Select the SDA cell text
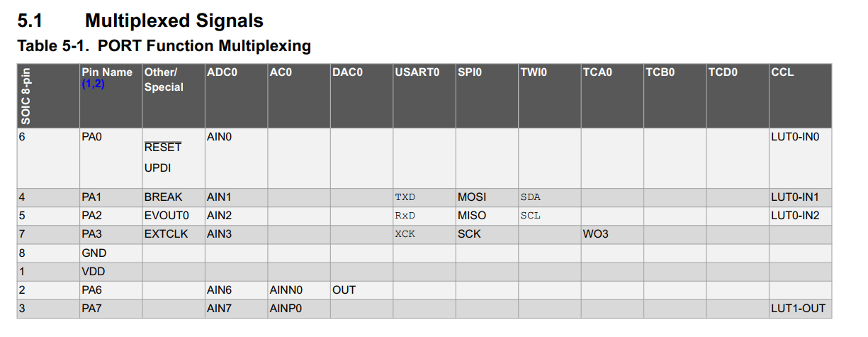 click(530, 197)
